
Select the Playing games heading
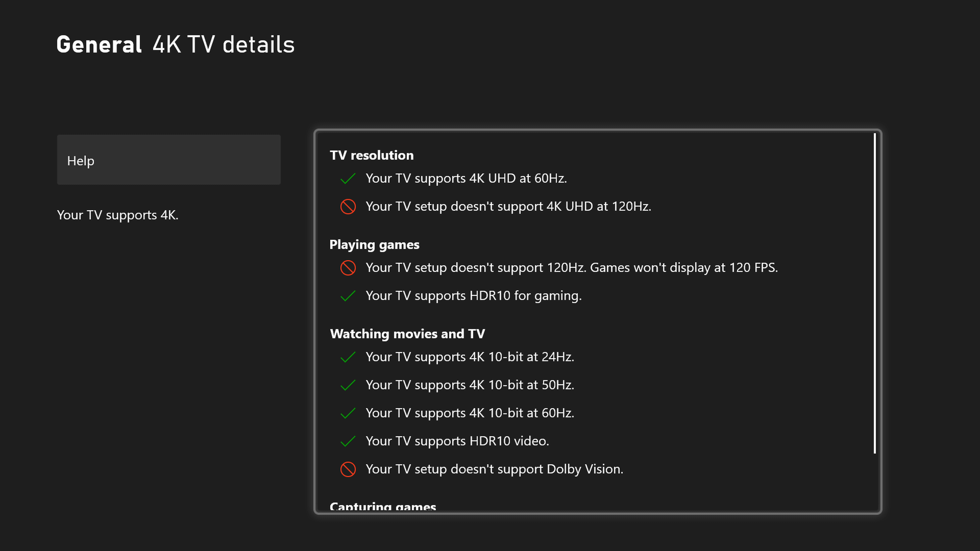[374, 245]
